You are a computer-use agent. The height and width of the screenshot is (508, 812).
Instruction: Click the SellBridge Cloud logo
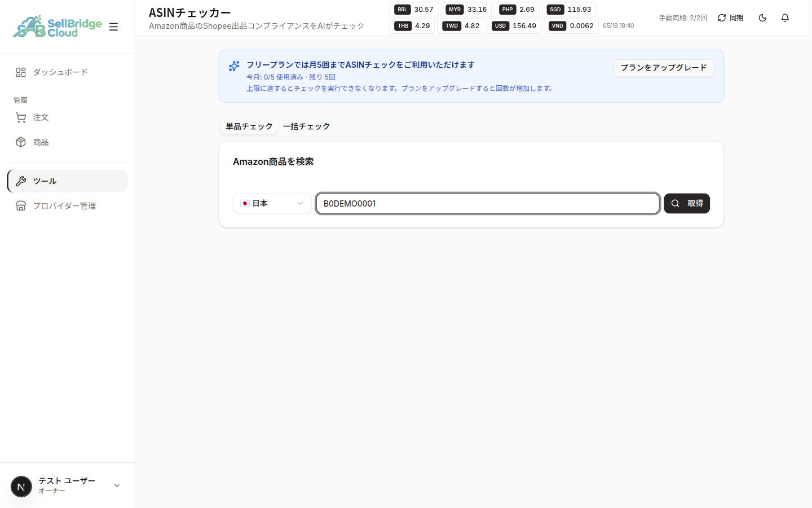click(58, 27)
